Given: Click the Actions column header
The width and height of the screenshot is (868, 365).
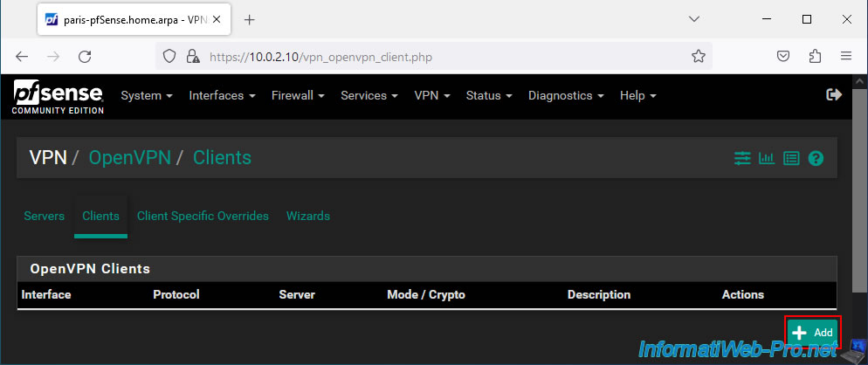Looking at the screenshot, I should point(743,294).
